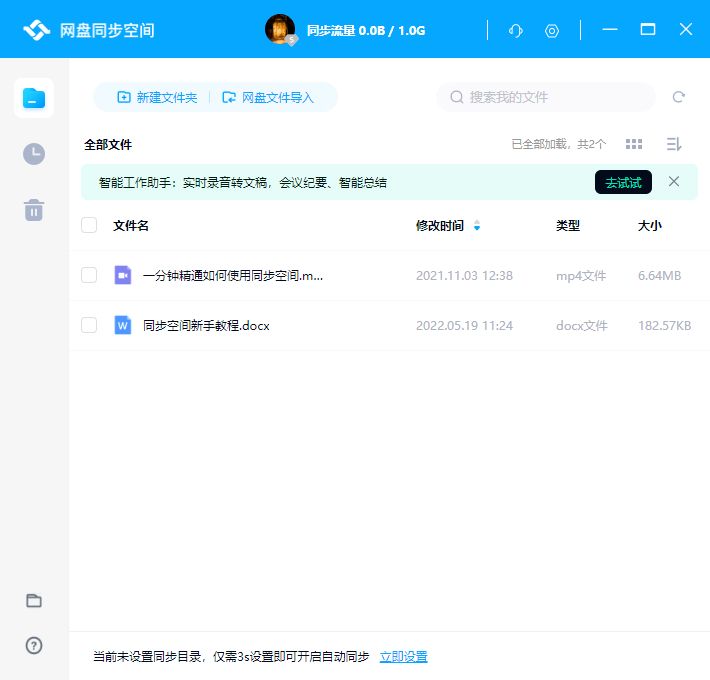Focus the 搜索我的文件 search field
This screenshot has height=680, width=710.
coord(546,97)
